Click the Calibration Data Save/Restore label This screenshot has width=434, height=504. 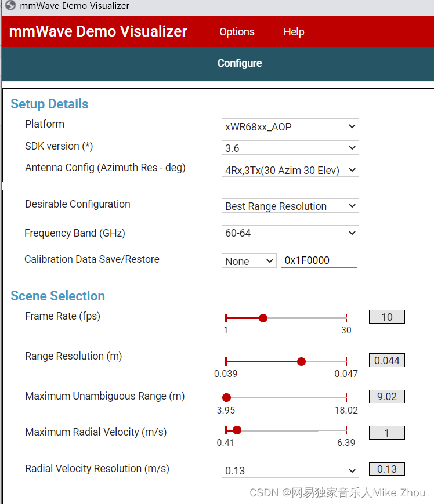(92, 259)
